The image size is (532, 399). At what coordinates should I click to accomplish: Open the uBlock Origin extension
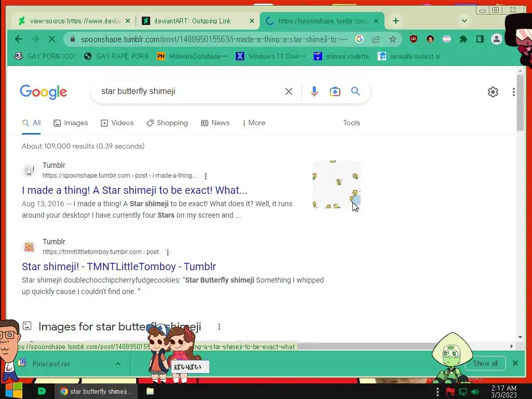413,39
